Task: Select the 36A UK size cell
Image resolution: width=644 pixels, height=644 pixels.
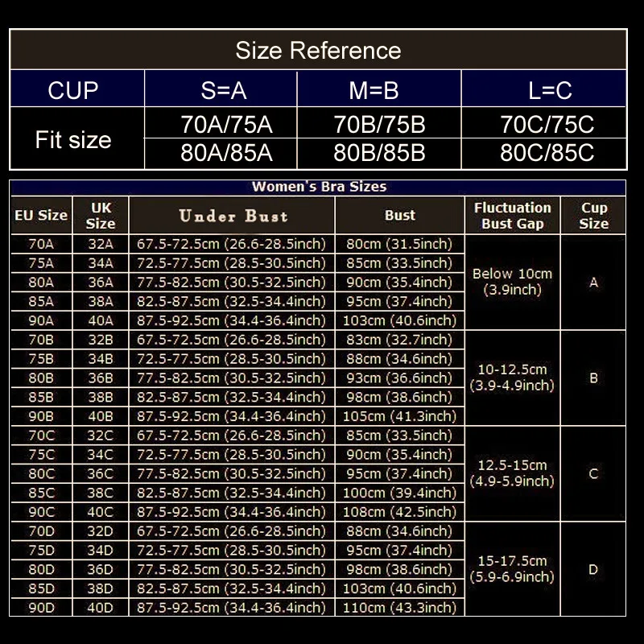Action: tap(101, 283)
